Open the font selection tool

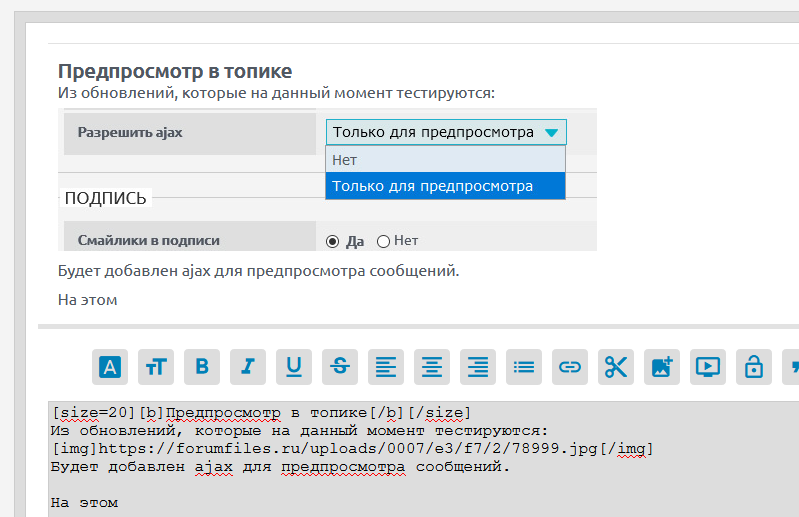(110, 367)
